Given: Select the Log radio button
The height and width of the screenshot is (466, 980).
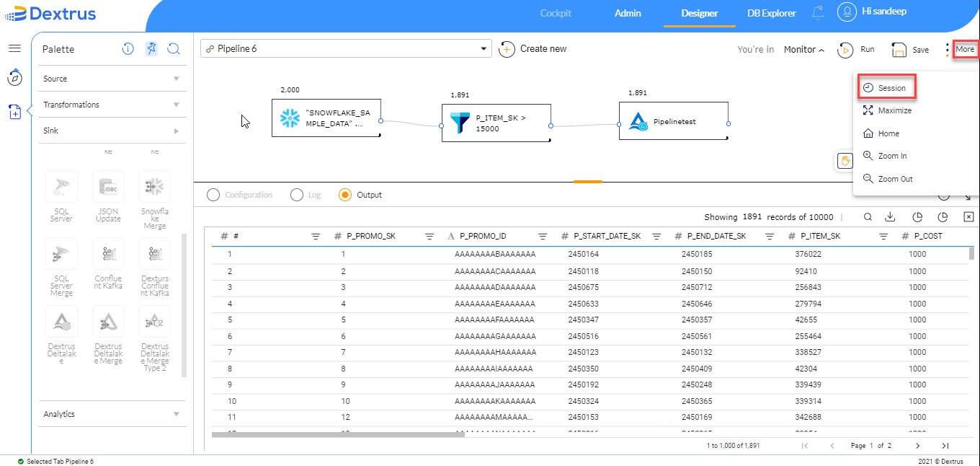Looking at the screenshot, I should [x=296, y=195].
